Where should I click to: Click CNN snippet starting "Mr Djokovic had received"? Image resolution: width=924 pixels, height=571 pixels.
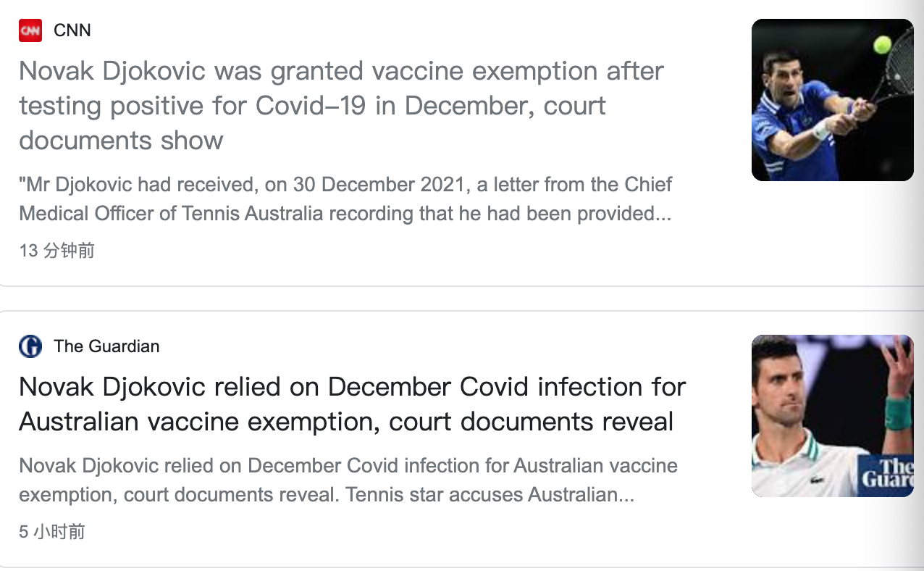[x=345, y=199]
